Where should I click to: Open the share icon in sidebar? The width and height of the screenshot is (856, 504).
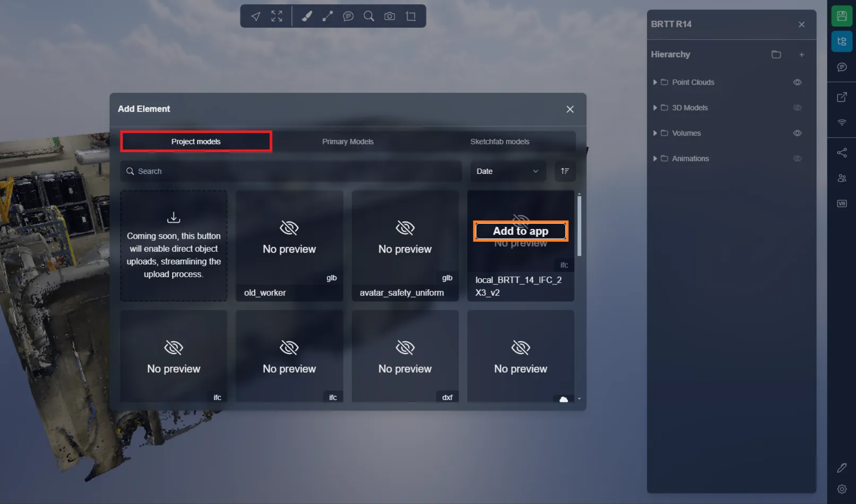point(842,153)
